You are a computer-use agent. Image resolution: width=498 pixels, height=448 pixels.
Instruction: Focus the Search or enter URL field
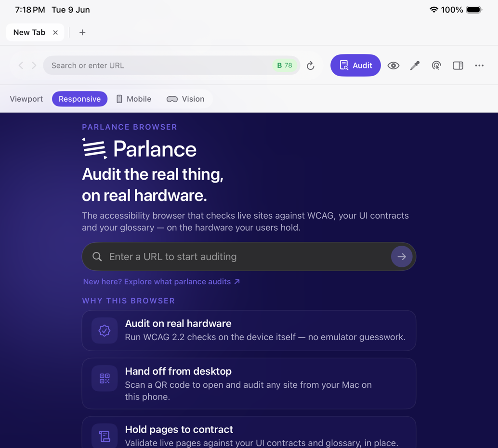[x=171, y=66]
